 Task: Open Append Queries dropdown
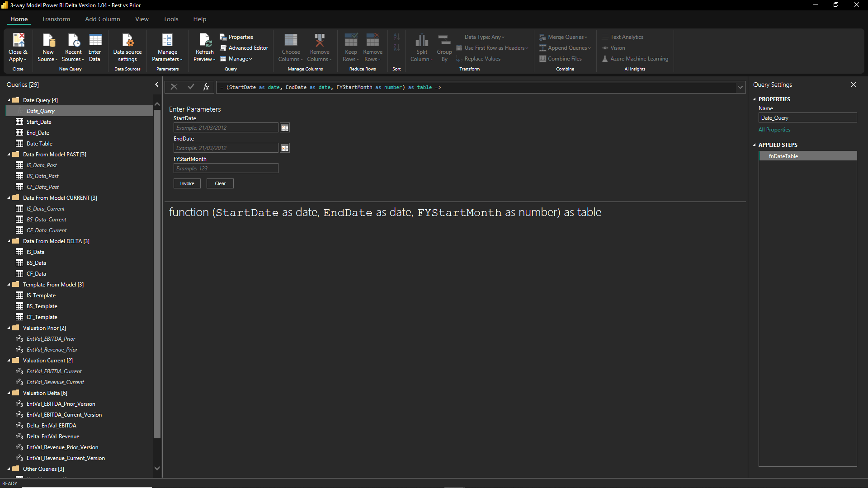point(565,48)
